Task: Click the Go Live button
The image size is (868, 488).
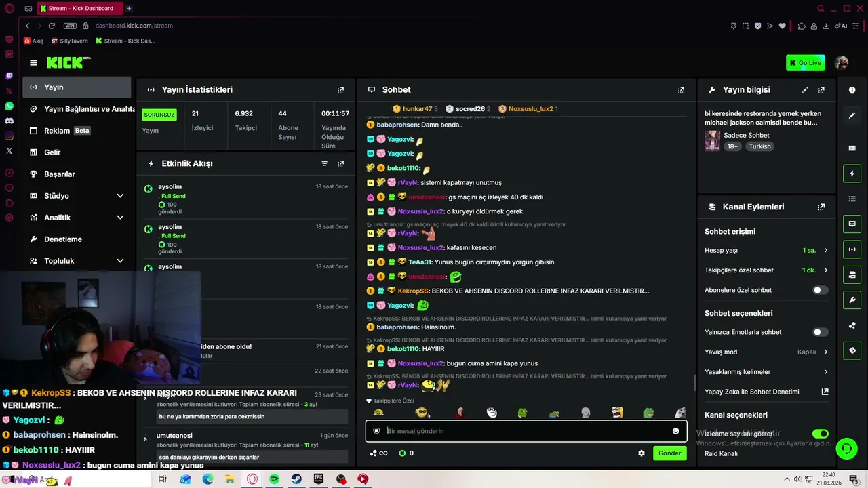Action: [806, 63]
